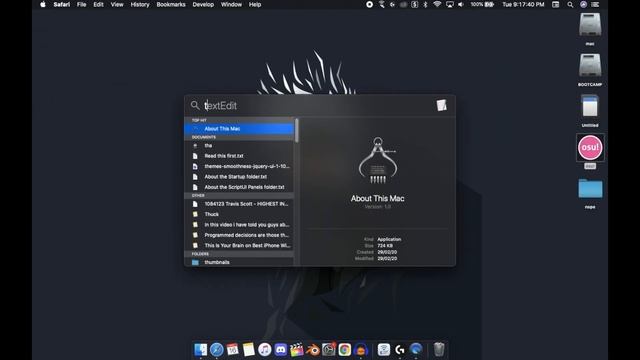
Task: Click the Wi-Fi status icon
Action: 437,4
